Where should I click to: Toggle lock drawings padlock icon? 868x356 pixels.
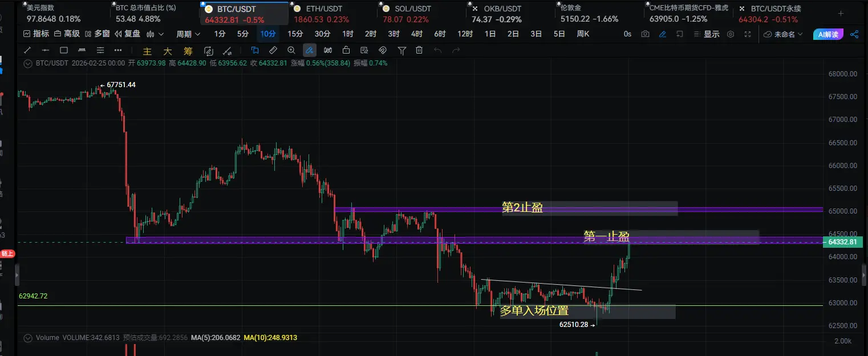click(x=346, y=50)
